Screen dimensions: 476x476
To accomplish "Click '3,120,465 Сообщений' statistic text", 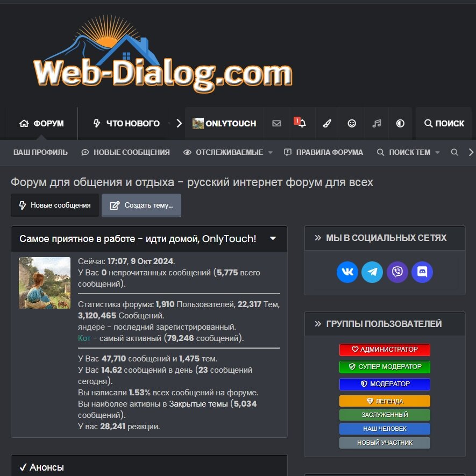I will pos(121,315).
